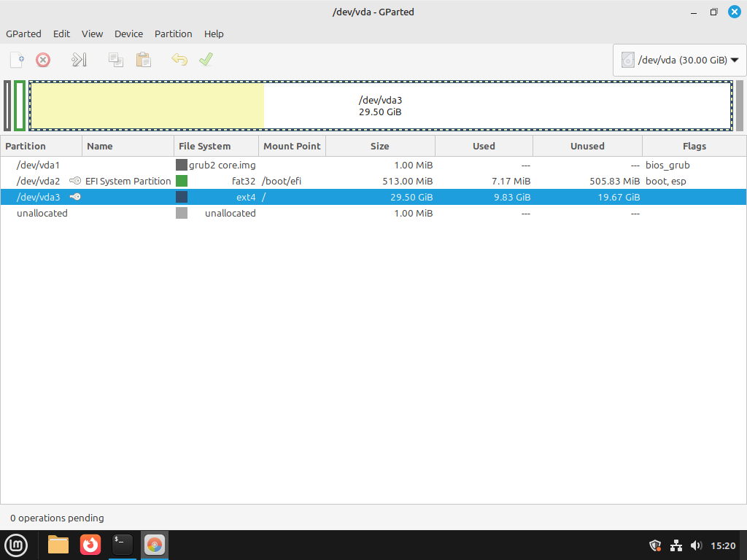This screenshot has height=560, width=747.
Task: Open the Device menu
Action: click(x=128, y=34)
